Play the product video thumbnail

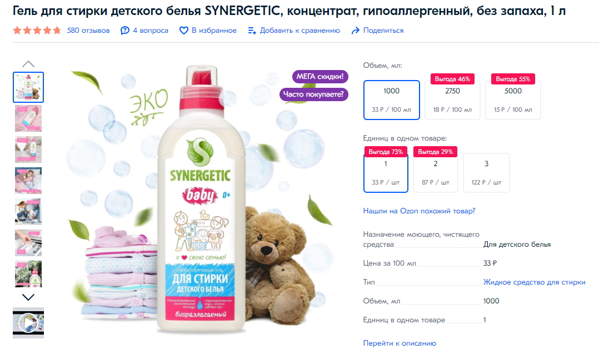pos(28,323)
